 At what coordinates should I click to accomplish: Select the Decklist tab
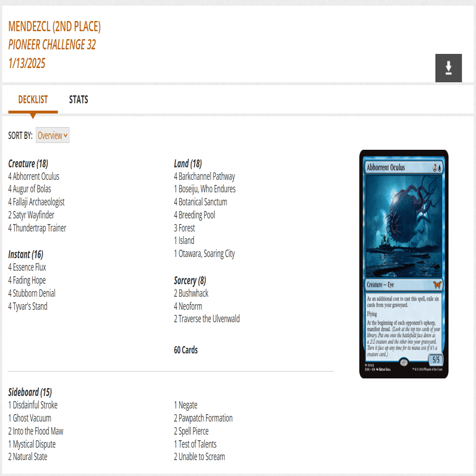(33, 100)
